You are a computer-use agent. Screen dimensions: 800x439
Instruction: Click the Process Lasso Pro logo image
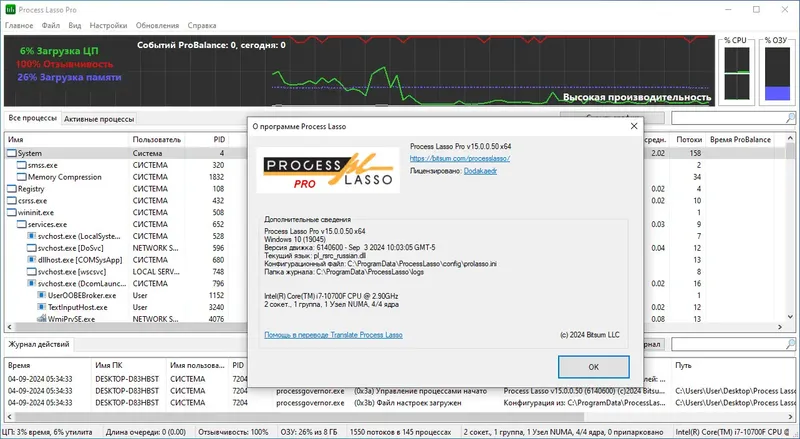328,170
